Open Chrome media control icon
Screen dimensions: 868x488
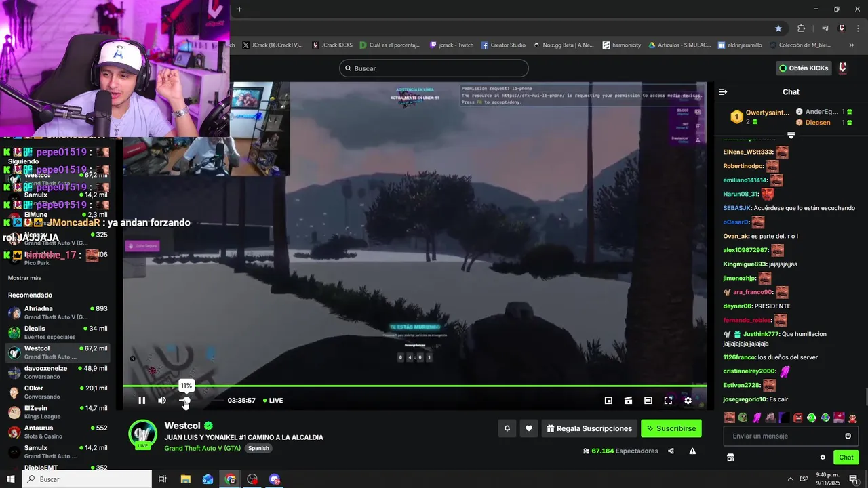pos(825,28)
